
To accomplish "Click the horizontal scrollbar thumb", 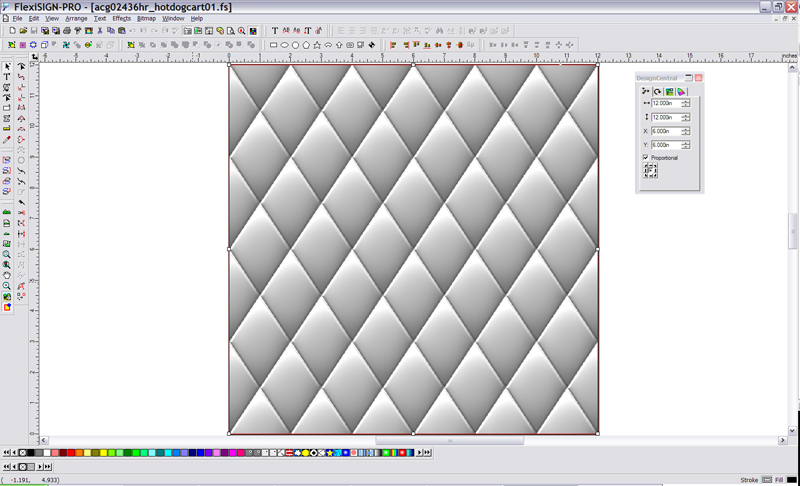I will pyautogui.click(x=449, y=441).
